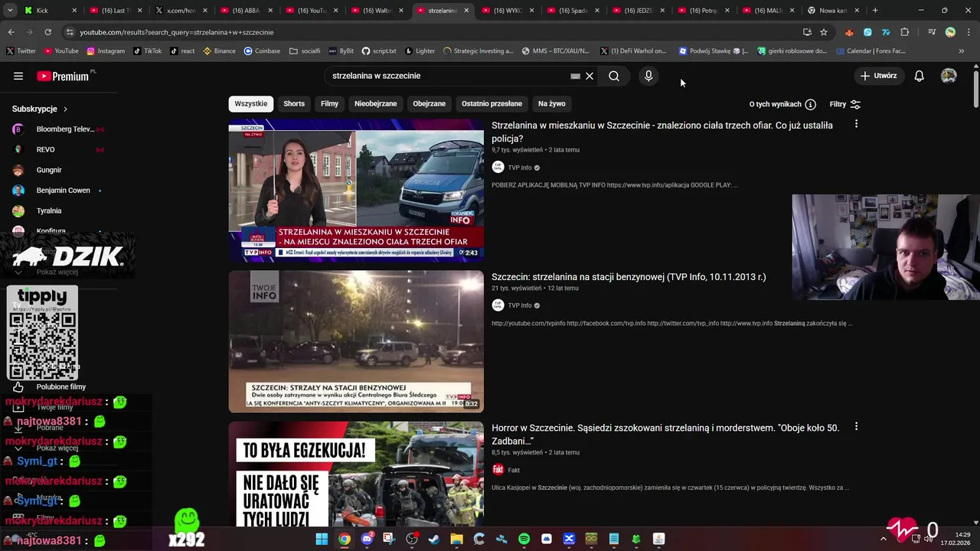This screenshot has width=980, height=551.
Task: Switch to the Nowa karta tab
Action: coord(832,11)
